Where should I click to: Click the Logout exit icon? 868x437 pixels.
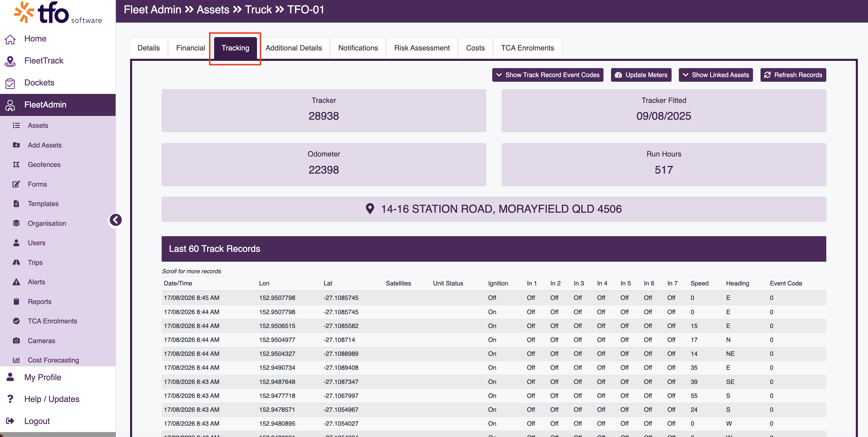pos(10,421)
